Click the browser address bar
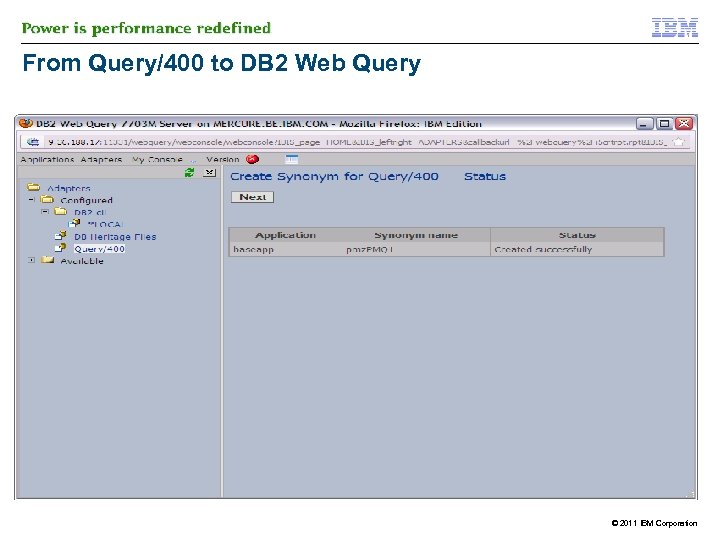This screenshot has width=720, height=540. pyautogui.click(x=357, y=142)
